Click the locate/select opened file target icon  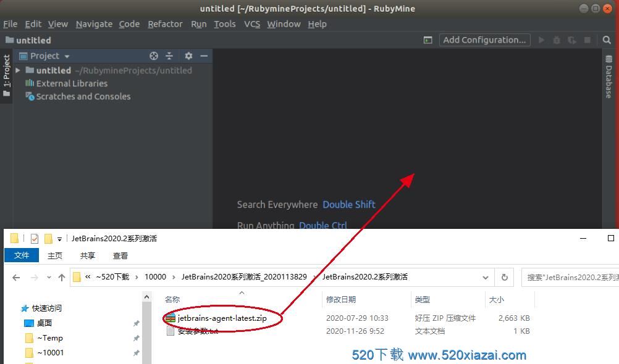point(154,56)
